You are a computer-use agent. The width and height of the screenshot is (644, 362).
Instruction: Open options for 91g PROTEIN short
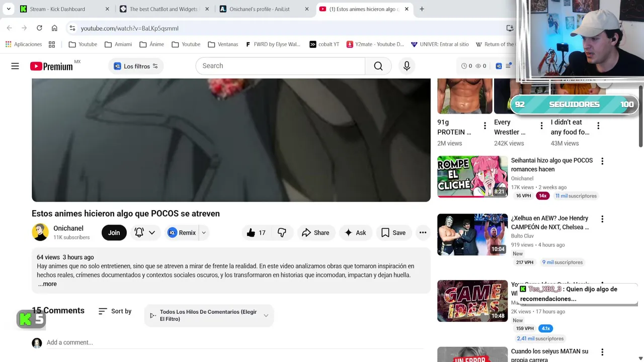tap(485, 126)
